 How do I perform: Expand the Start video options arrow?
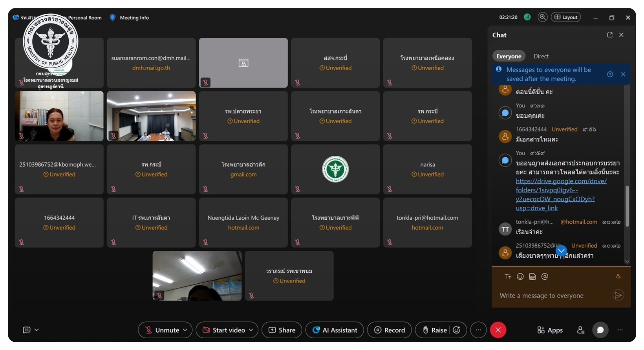click(251, 330)
